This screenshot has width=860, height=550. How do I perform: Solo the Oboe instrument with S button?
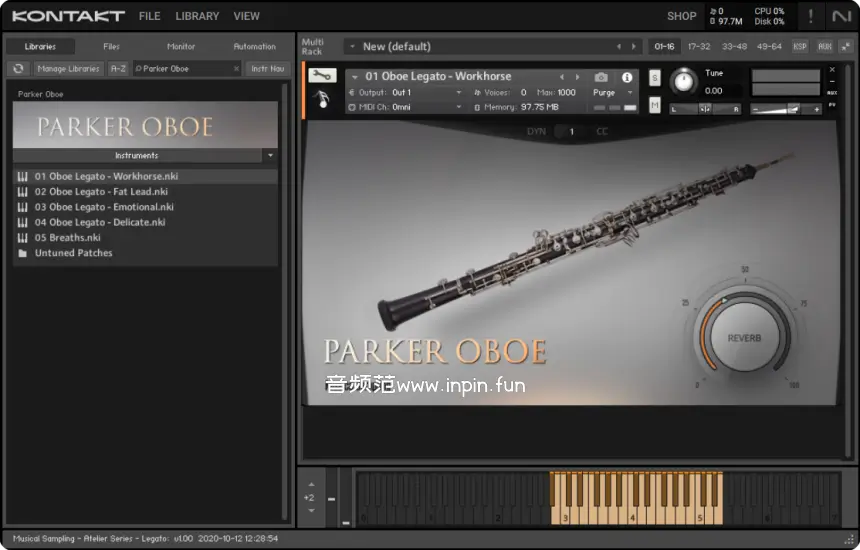655,78
